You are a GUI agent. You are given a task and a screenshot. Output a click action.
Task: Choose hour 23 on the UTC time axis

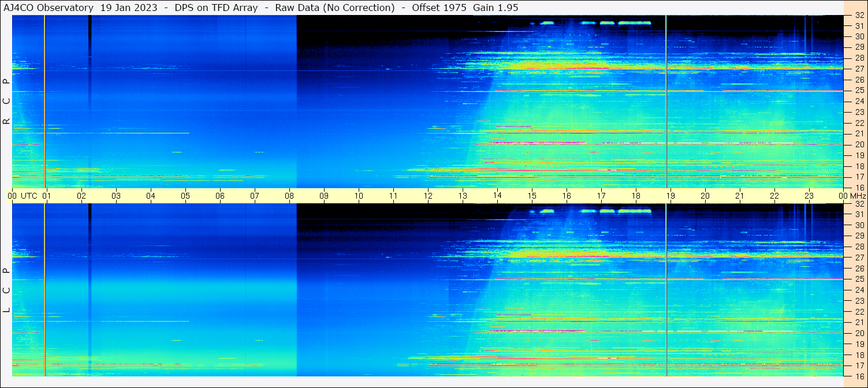pos(809,196)
